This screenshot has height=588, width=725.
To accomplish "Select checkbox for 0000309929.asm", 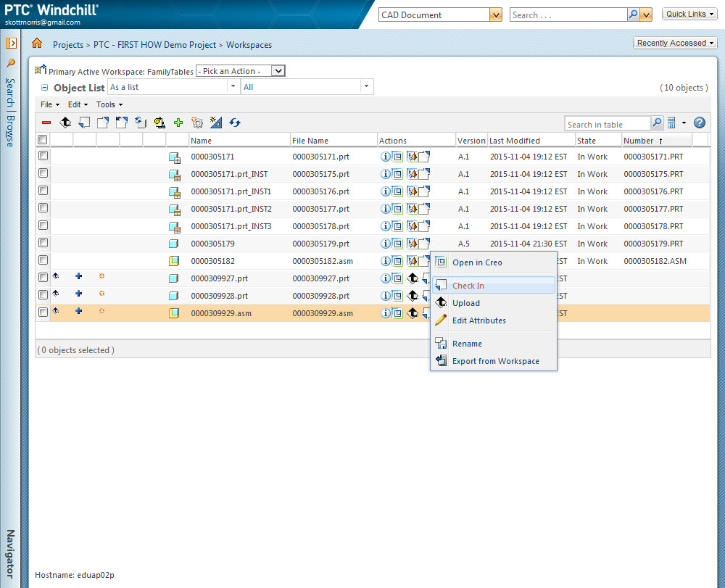I will (43, 312).
